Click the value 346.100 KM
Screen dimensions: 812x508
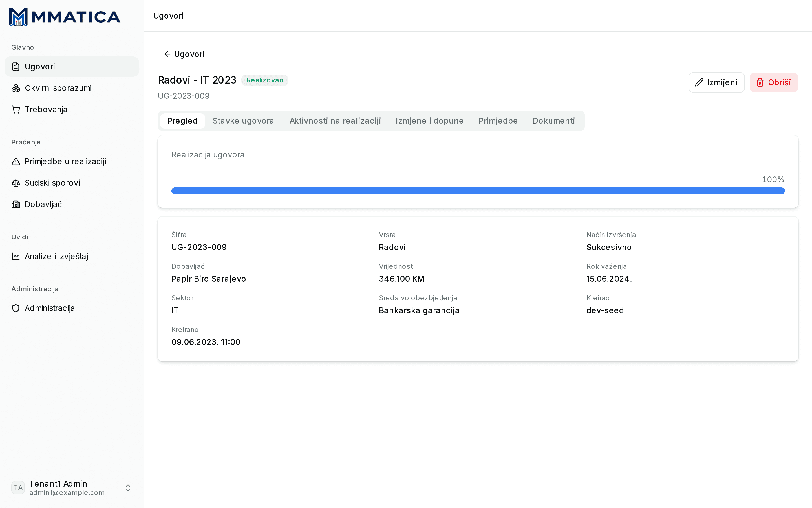click(401, 279)
